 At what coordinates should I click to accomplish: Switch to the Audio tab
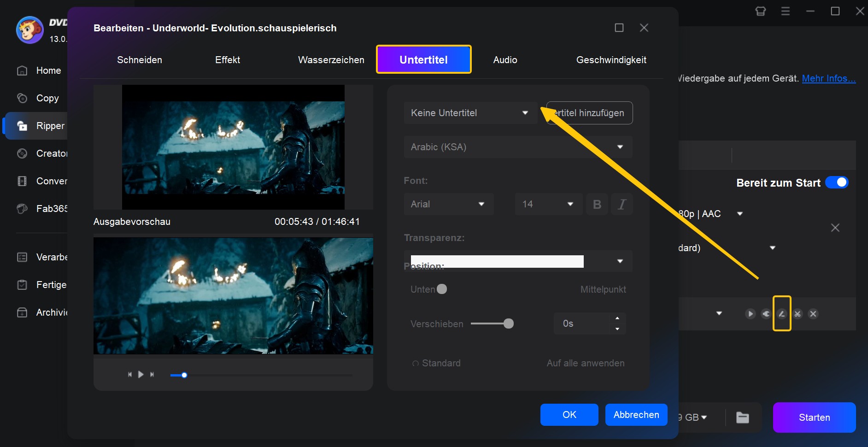coord(505,60)
